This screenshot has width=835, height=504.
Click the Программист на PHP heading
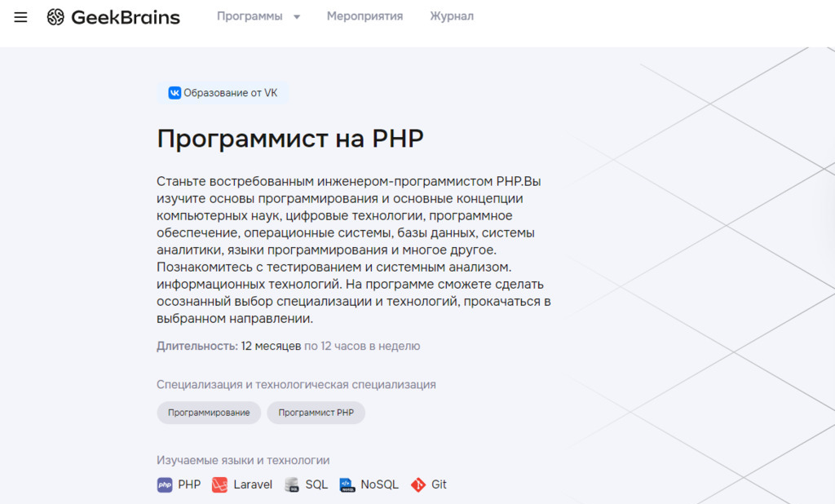[x=290, y=139]
